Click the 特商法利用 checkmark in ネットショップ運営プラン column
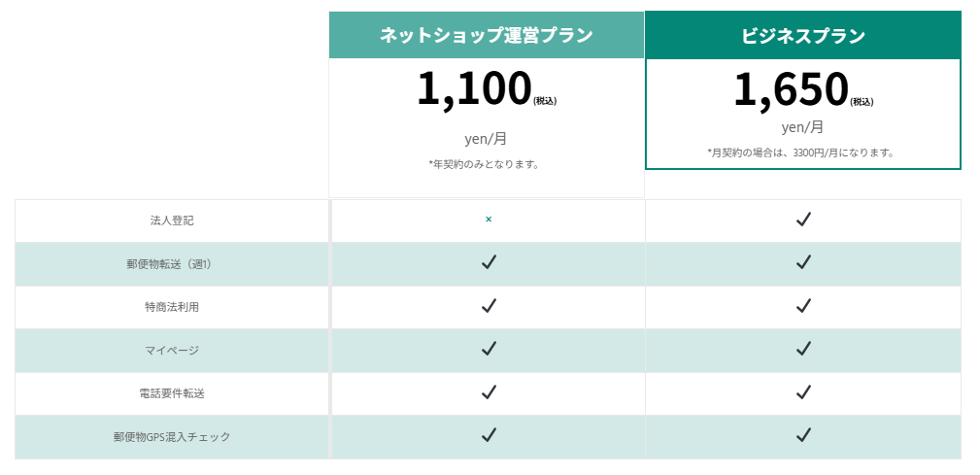The image size is (980, 475). point(489,306)
